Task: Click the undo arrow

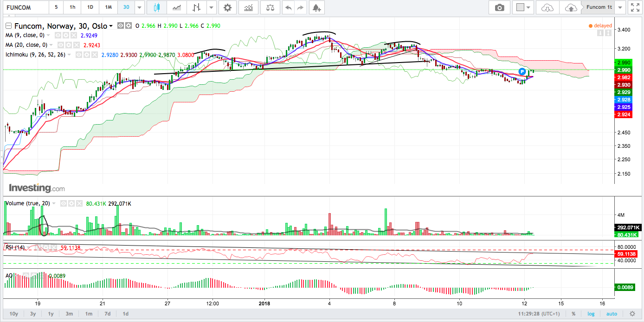Action: click(288, 7)
